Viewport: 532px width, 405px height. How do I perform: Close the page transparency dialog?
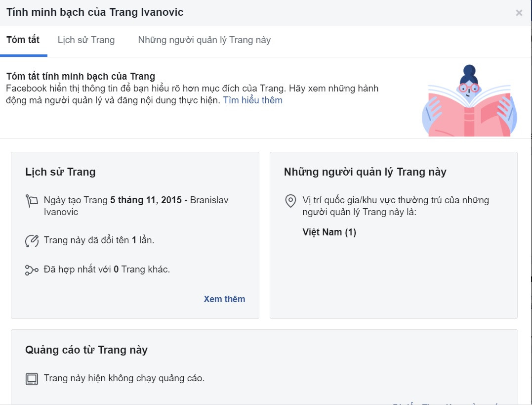(x=519, y=13)
